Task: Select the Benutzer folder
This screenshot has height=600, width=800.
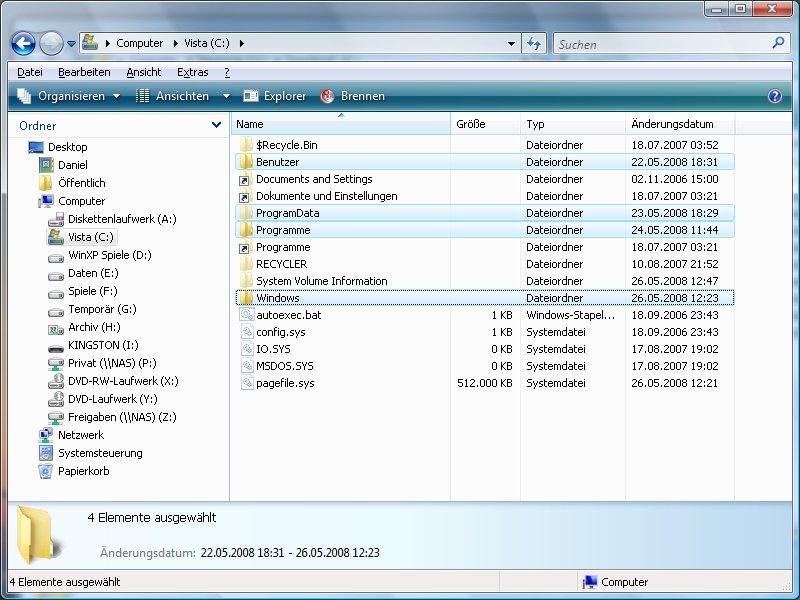Action: click(485, 162)
